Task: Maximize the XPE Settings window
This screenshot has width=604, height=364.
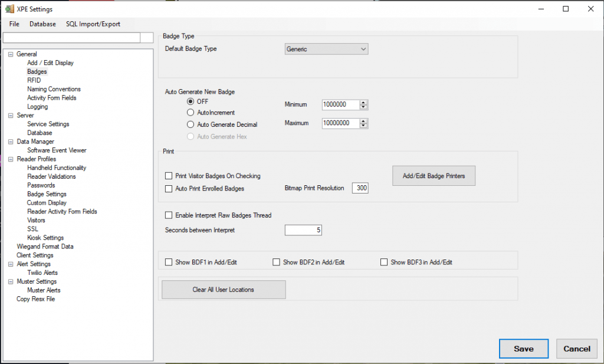Action: [x=566, y=9]
